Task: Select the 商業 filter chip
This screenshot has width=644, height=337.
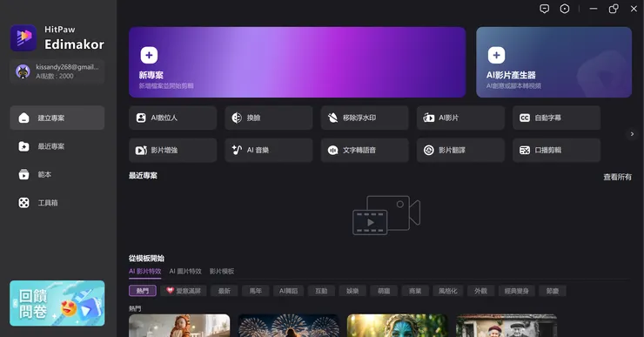Action: (x=415, y=291)
